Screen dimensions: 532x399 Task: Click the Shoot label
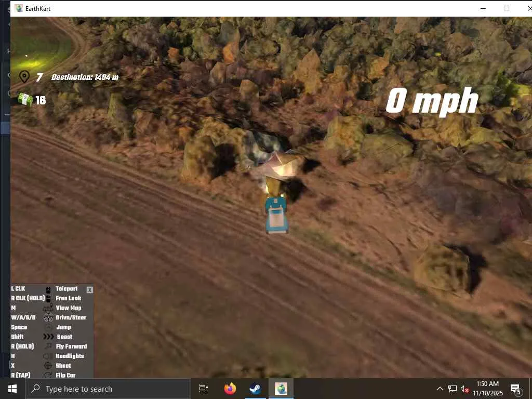click(63, 365)
